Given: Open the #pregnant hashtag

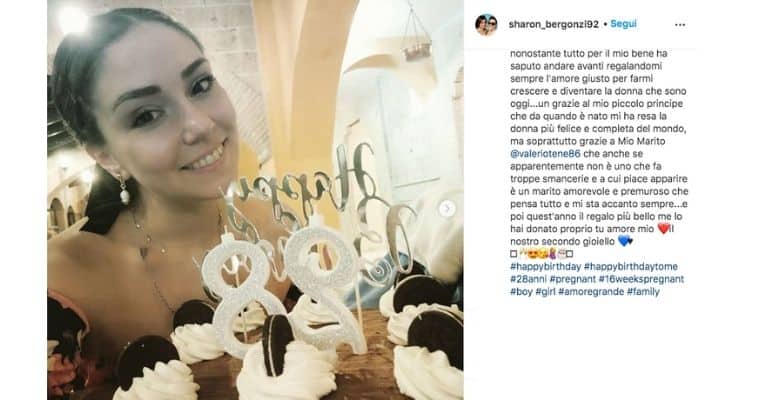Looking at the screenshot, I should pyautogui.click(x=573, y=279).
